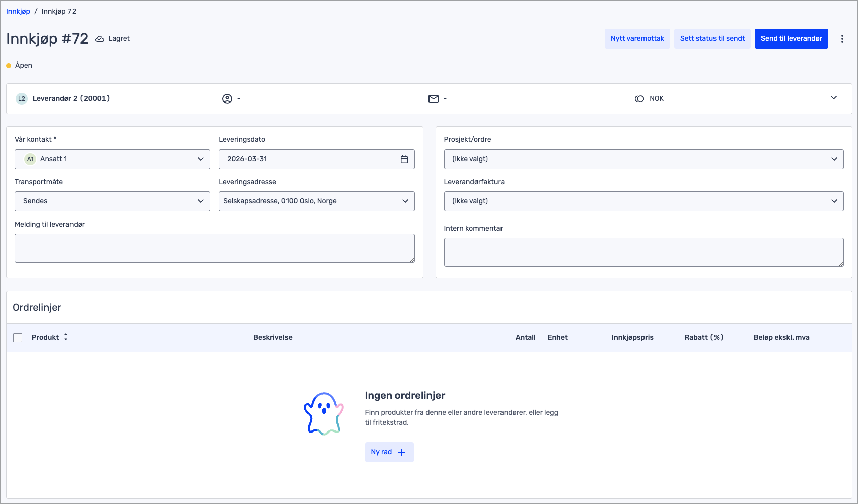Add a new row with Ny rad
The height and width of the screenshot is (504, 858).
(389, 452)
